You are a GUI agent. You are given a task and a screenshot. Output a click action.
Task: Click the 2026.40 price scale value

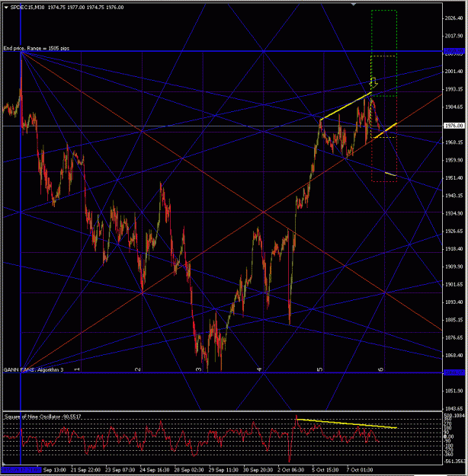coord(454,18)
